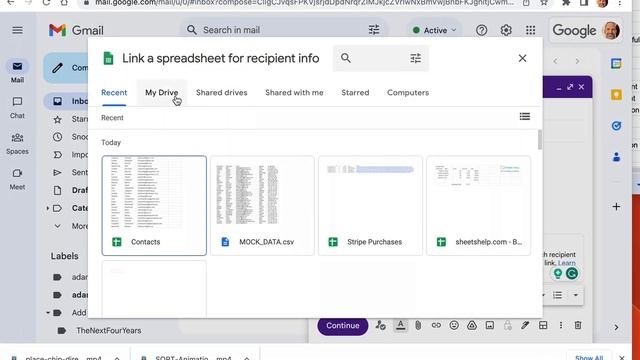Open the Contacts side panel icon
The height and width of the screenshot is (360, 640).
(616, 157)
